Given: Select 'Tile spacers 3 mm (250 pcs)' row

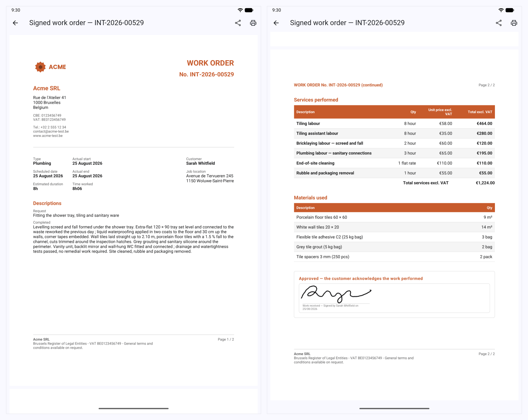Looking at the screenshot, I should (x=394, y=257).
